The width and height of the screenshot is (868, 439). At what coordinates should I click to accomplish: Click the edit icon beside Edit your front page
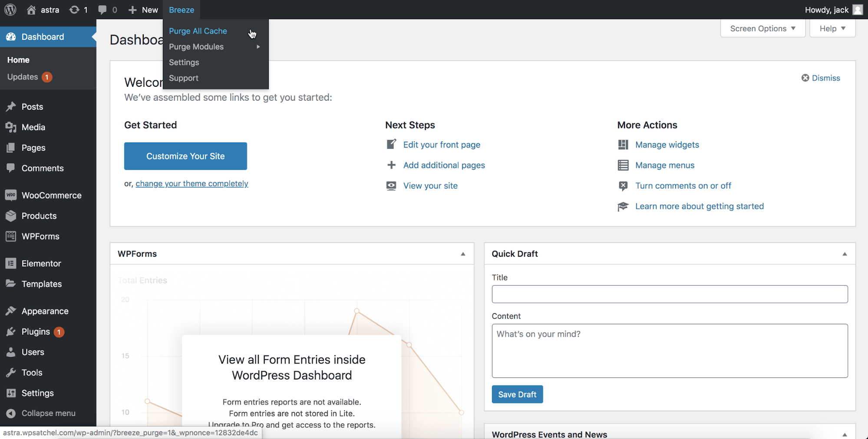(391, 144)
